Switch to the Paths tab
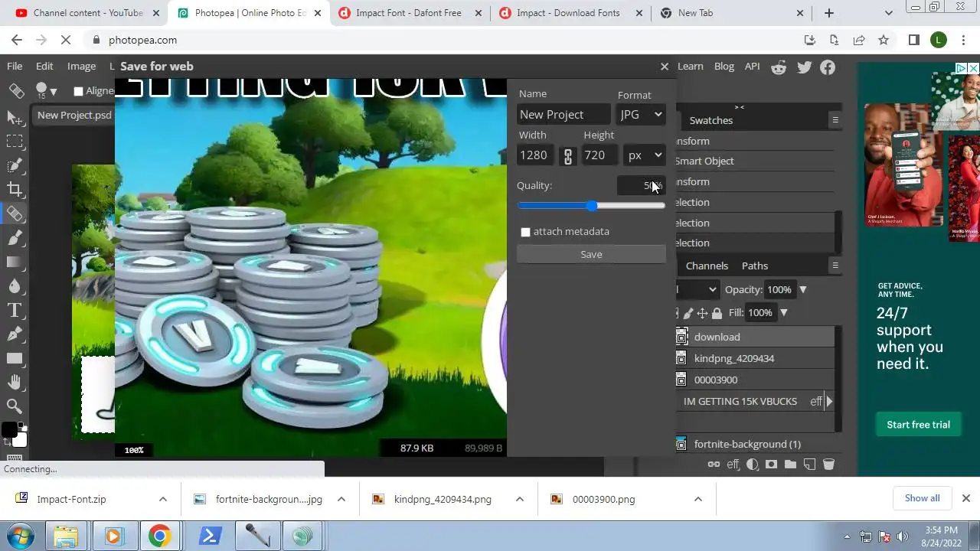 pos(755,266)
